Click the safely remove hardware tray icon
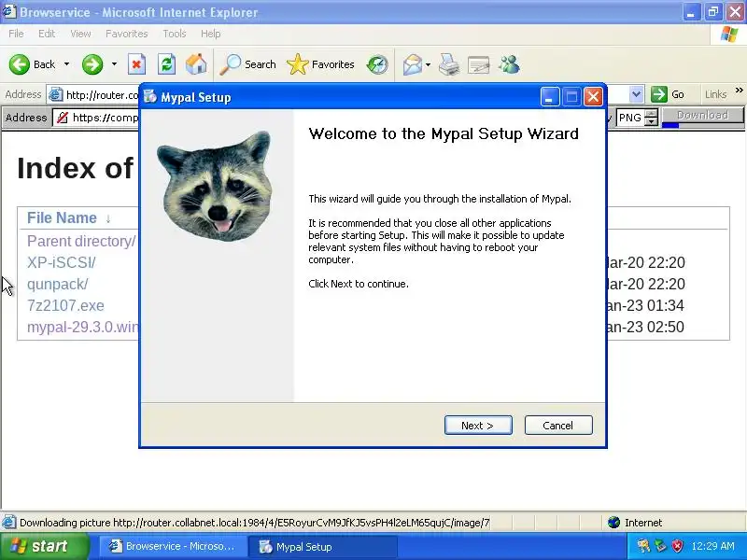The image size is (747, 560). 661,546
